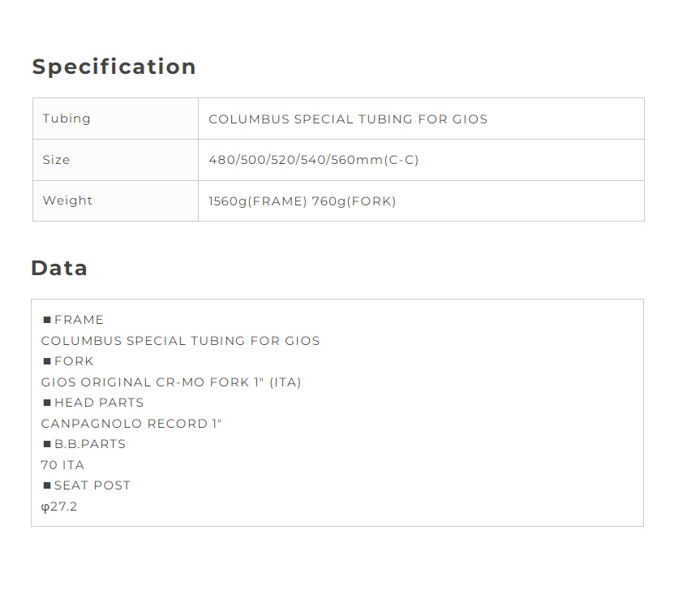The image size is (700, 595).
Task: Click the square bullet beside HEAD PARTS
Action: pos(47,403)
